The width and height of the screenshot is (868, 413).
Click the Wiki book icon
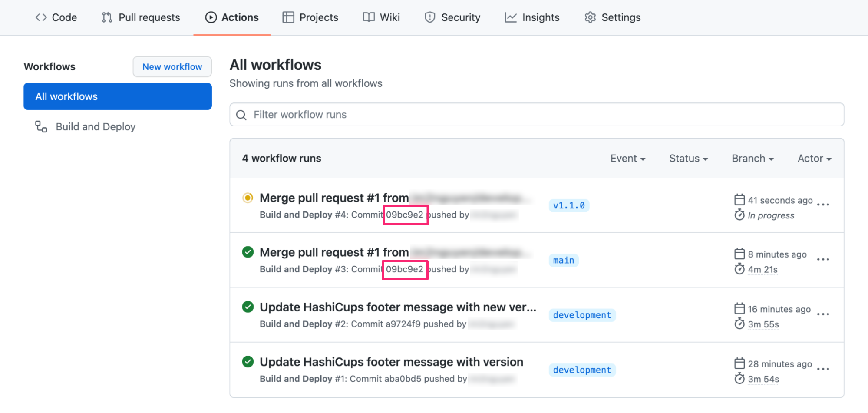pos(369,17)
